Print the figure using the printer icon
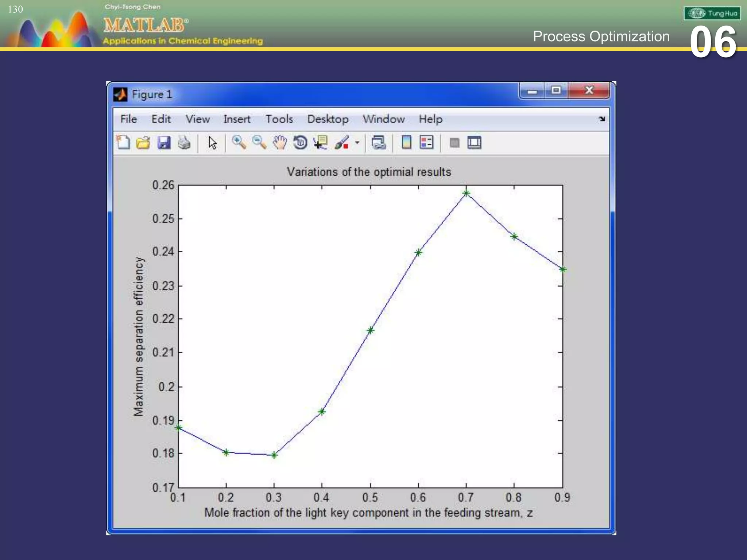This screenshot has width=747, height=560. point(184,143)
